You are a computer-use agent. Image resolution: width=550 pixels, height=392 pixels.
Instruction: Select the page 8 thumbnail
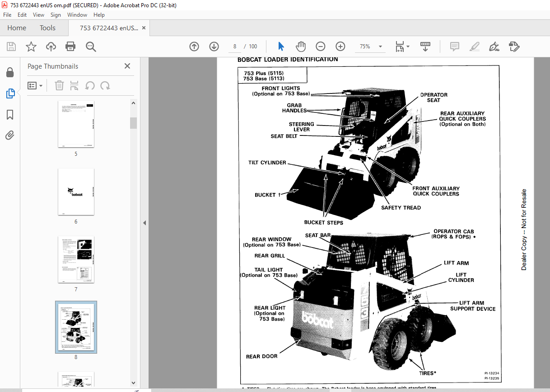click(76, 327)
